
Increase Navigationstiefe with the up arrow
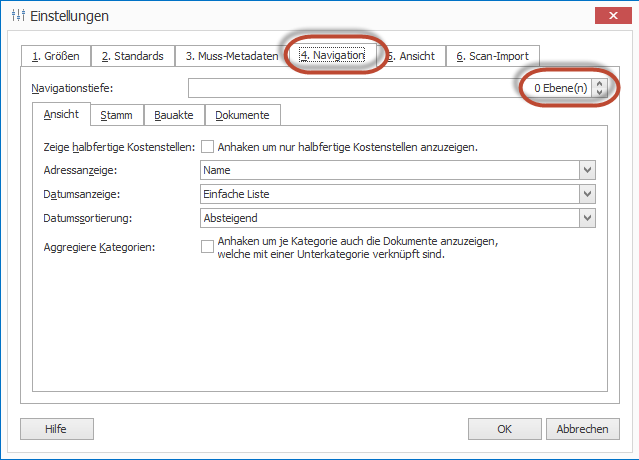click(600, 84)
